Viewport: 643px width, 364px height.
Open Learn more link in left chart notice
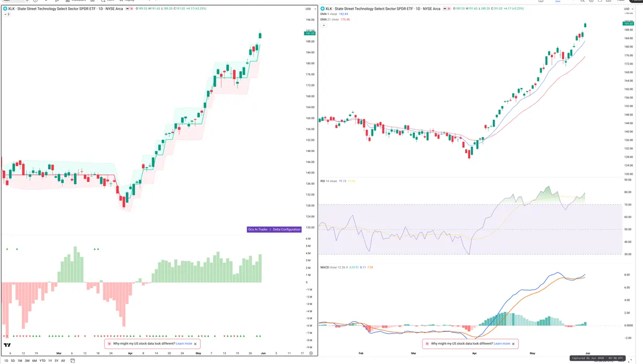(184, 344)
